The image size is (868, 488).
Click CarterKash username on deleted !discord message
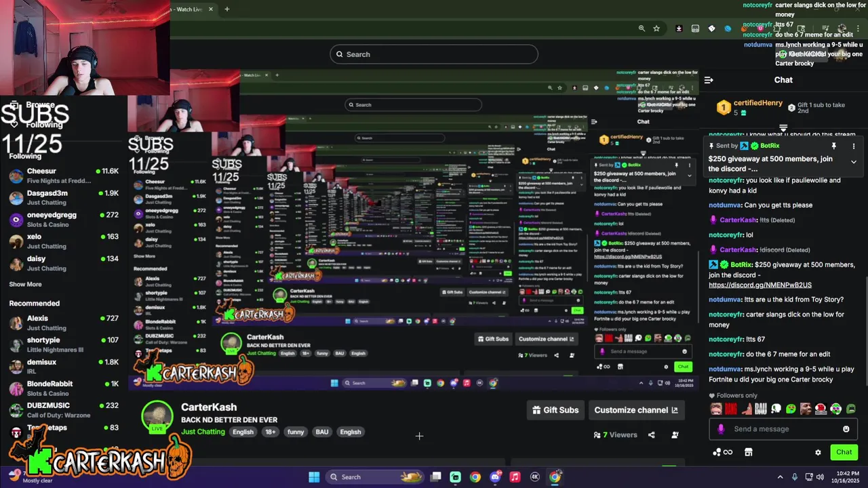coord(738,249)
